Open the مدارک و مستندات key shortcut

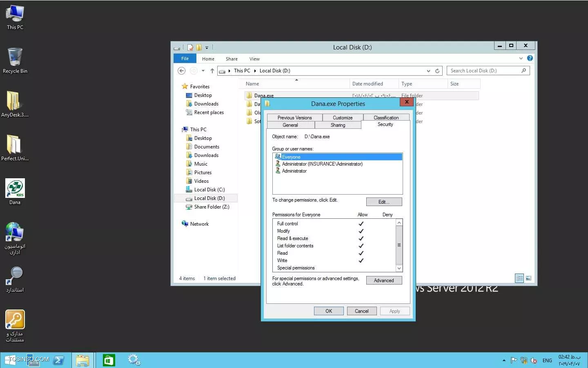[x=15, y=325]
